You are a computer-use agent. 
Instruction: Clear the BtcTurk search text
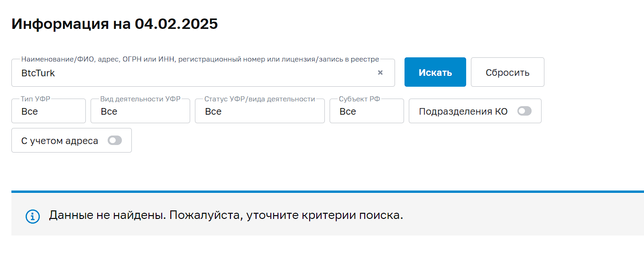[x=380, y=73]
